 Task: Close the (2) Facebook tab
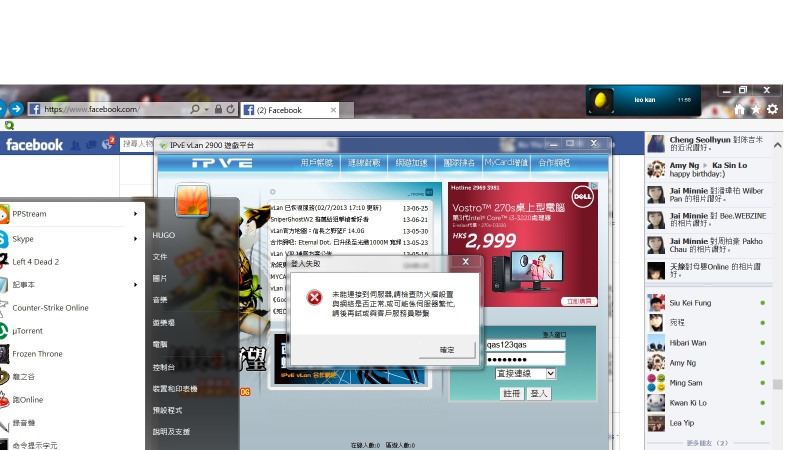coord(333,110)
